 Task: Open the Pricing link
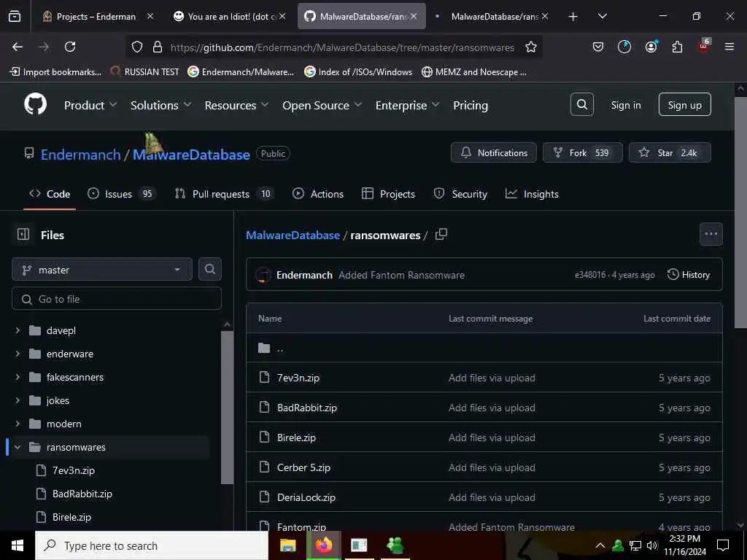tap(471, 105)
